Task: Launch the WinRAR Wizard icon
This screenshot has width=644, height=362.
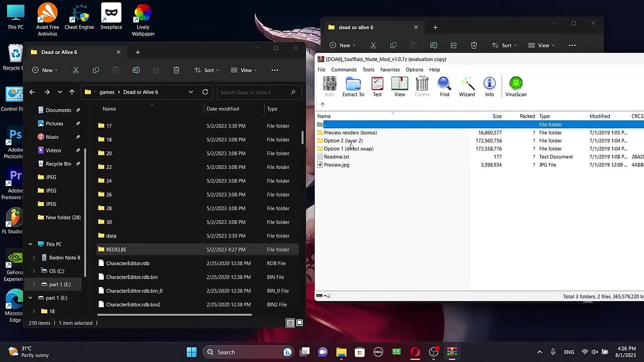Action: [x=466, y=86]
